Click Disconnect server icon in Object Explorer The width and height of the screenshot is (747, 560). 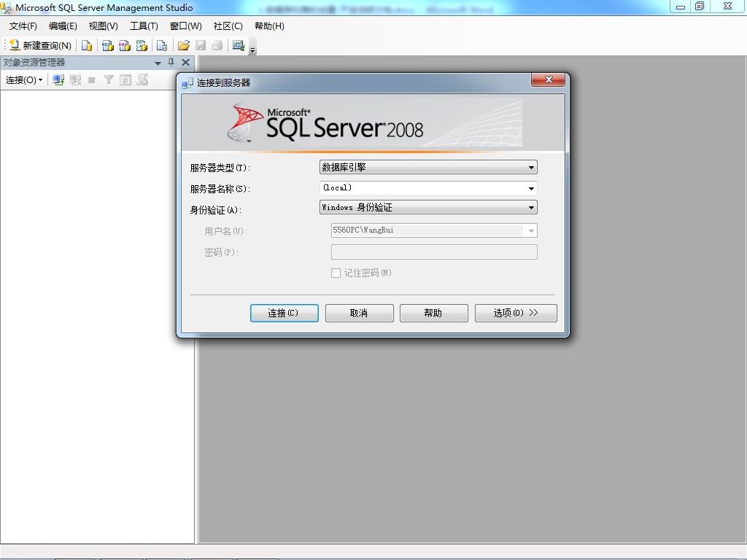[75, 80]
